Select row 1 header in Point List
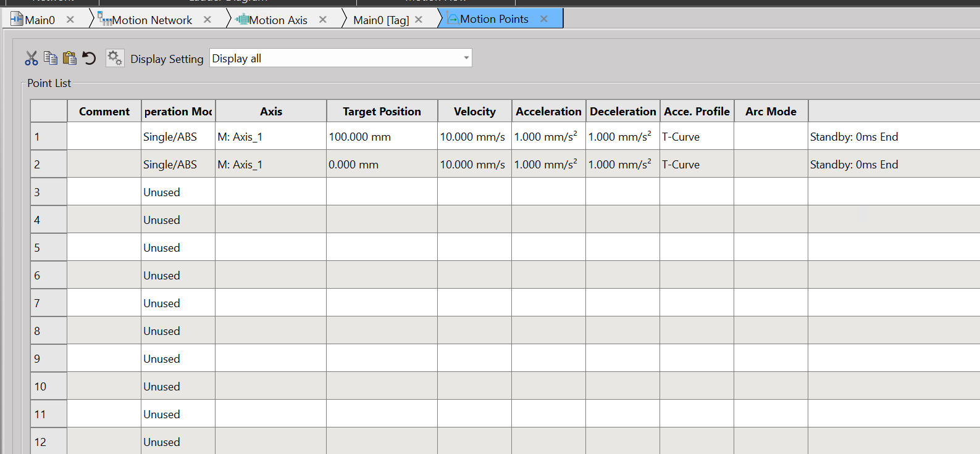 pyautogui.click(x=49, y=136)
